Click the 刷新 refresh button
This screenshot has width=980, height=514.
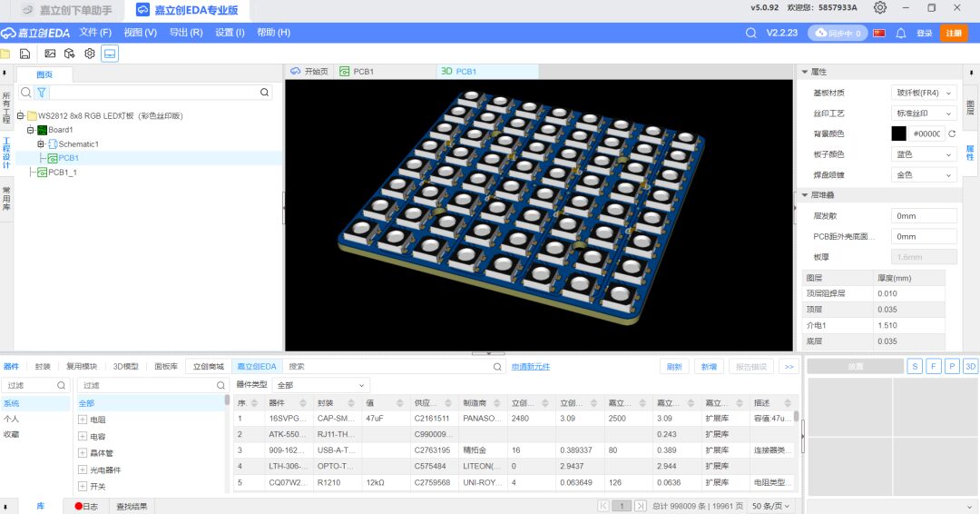click(x=674, y=367)
